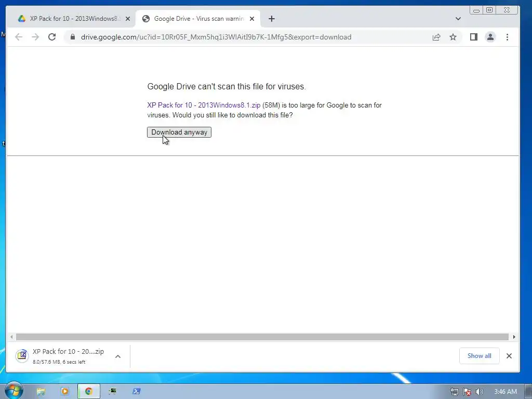This screenshot has width=532, height=399.
Task: Open the Windows Start menu
Action: coord(14,391)
